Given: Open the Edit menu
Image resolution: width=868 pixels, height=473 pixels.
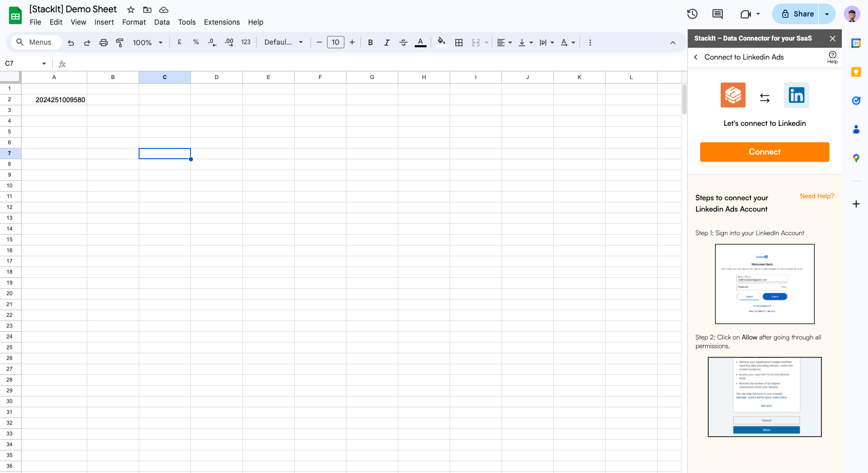Looking at the screenshot, I should pos(56,22).
